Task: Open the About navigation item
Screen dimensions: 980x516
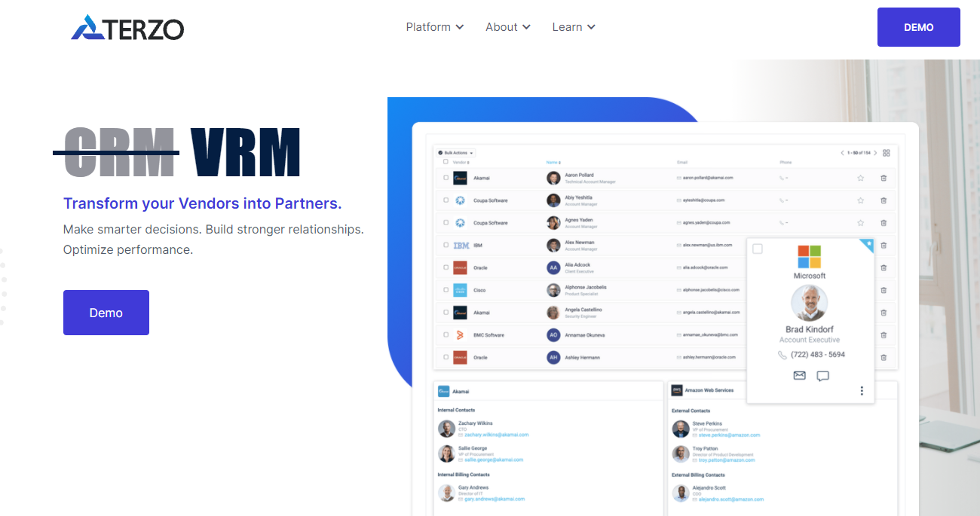Action: coord(508,27)
